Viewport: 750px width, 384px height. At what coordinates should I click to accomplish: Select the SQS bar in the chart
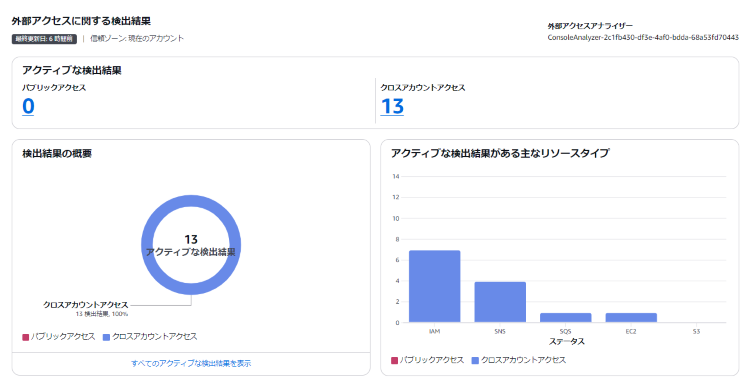(x=565, y=318)
